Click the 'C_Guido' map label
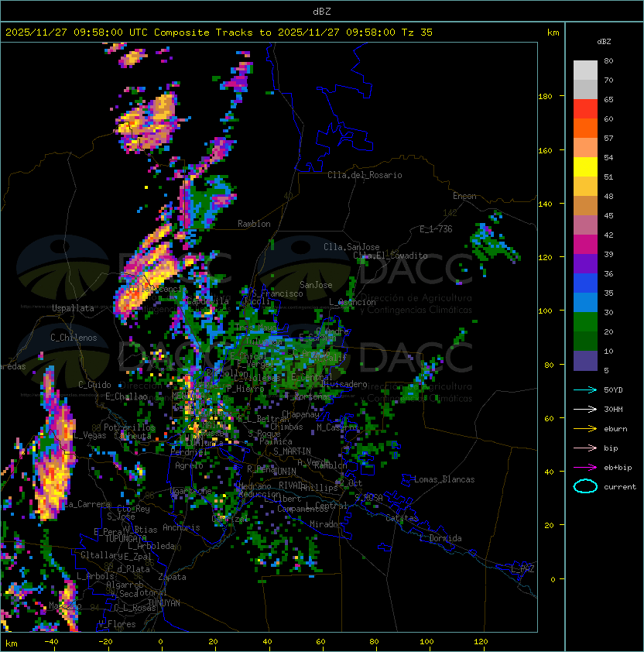This screenshot has height=652, width=644. click(x=94, y=385)
